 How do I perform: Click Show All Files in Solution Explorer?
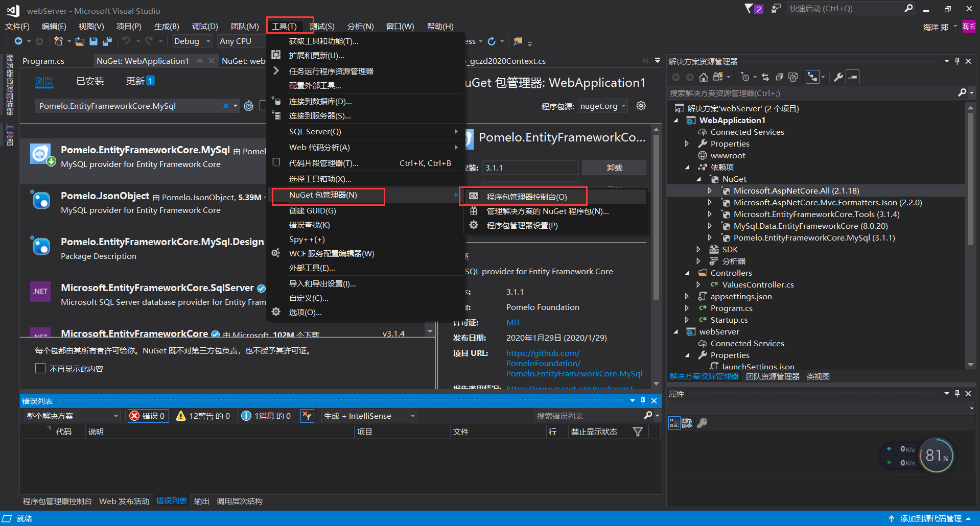click(793, 77)
